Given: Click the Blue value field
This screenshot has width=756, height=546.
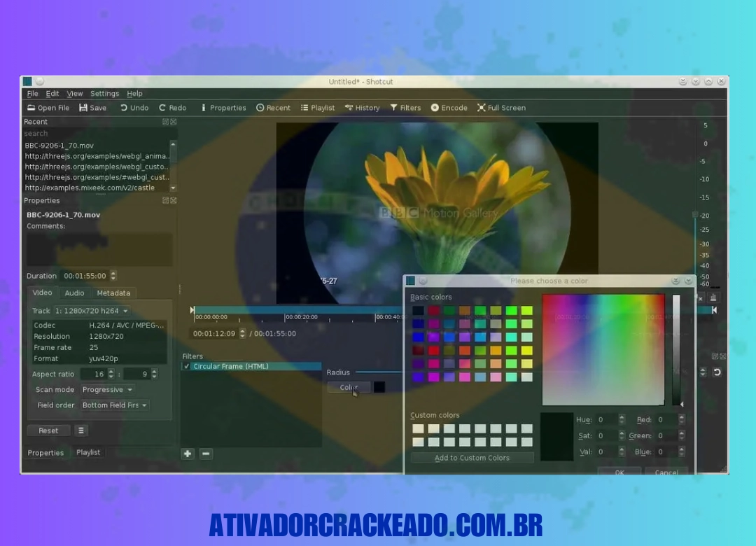Looking at the screenshot, I should (x=667, y=451).
